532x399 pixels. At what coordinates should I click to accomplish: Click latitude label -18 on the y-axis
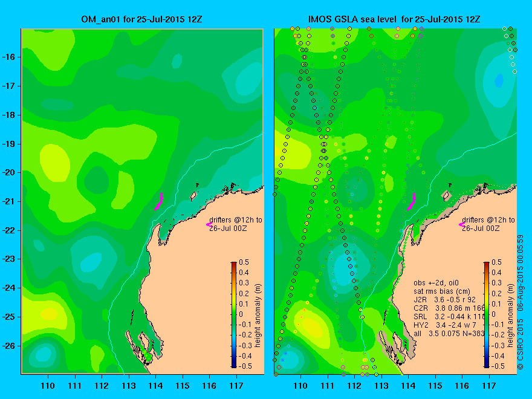click(x=9, y=115)
